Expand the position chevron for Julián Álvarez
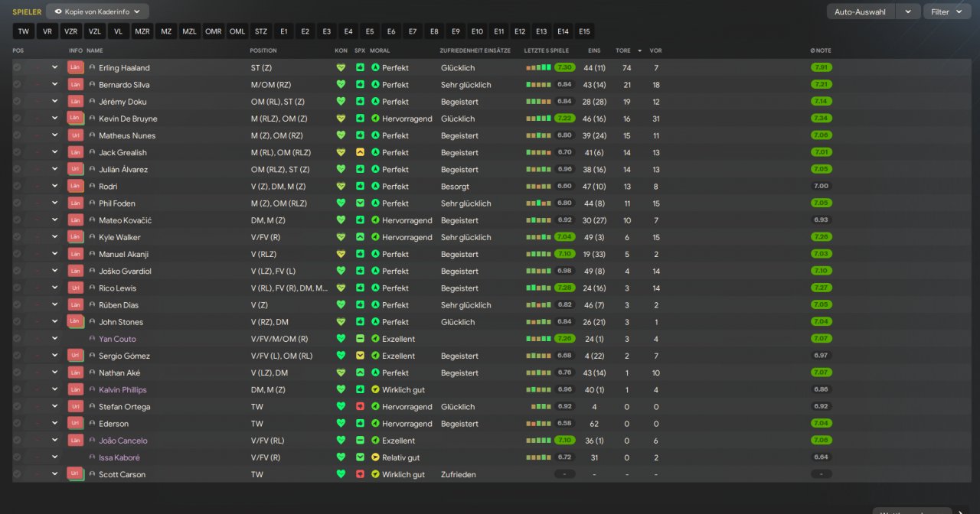The width and height of the screenshot is (980, 514). (54, 169)
